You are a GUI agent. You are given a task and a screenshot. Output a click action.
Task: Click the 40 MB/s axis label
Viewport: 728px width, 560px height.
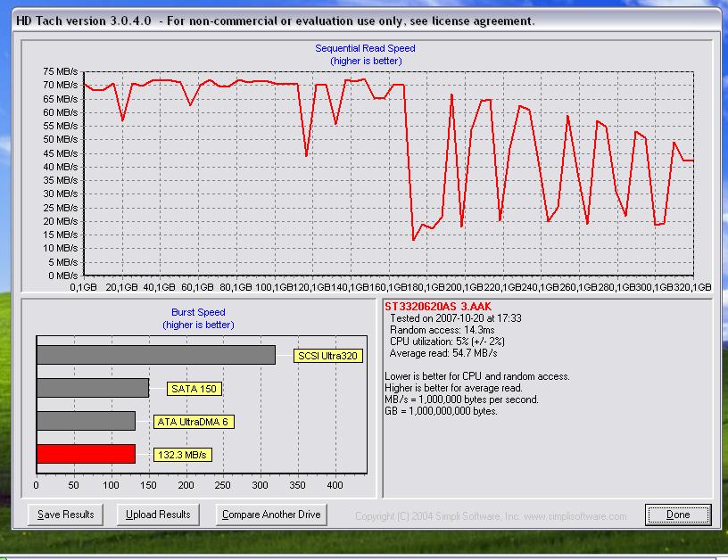click(61, 167)
